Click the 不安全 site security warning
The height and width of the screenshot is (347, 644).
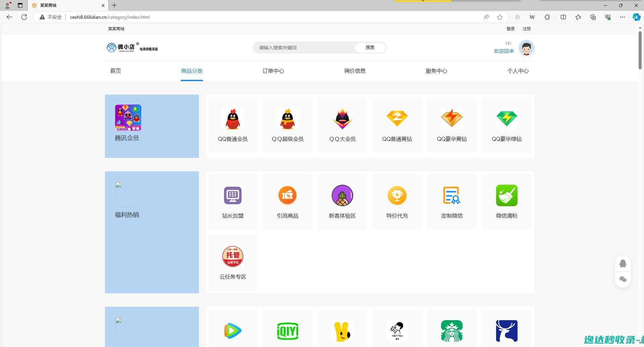(51, 17)
